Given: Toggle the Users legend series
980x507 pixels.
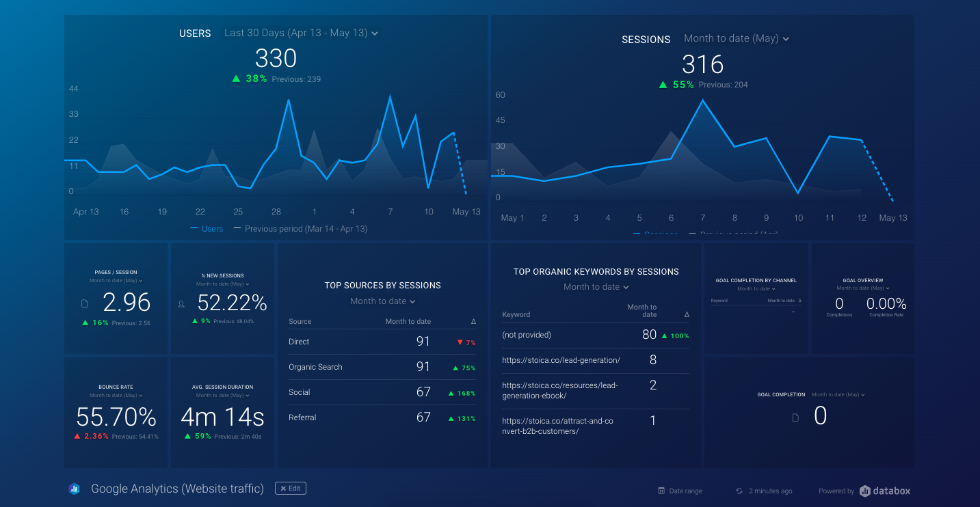Looking at the screenshot, I should (x=207, y=229).
